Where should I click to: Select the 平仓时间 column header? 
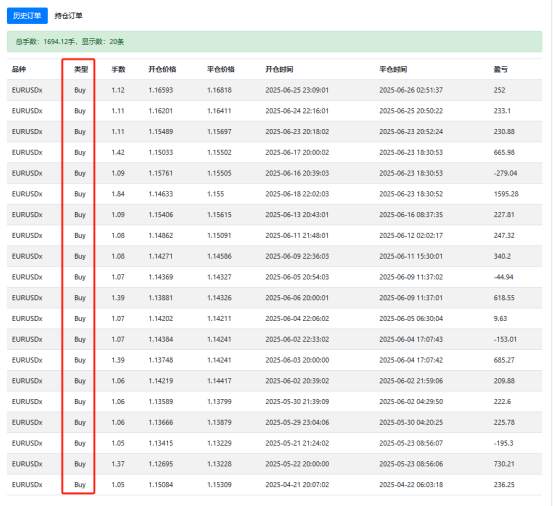coord(393,69)
